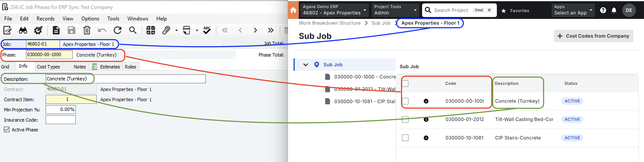This screenshot has height=162, width=644.
Task: Click the gear settings toolbar icon
Action: tap(38, 30)
